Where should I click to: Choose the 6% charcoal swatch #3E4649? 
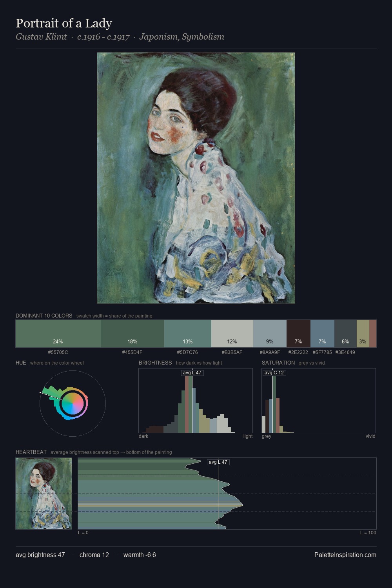pyautogui.click(x=345, y=334)
